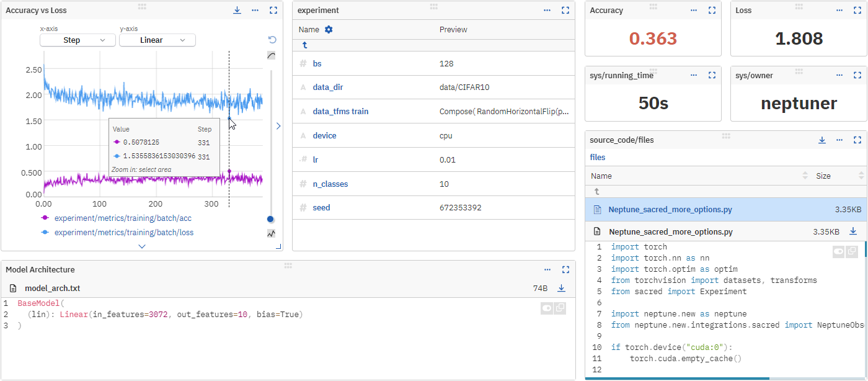The image size is (868, 381).
Task: Open the three-dot menu on the Loss widget
Action: tap(839, 10)
